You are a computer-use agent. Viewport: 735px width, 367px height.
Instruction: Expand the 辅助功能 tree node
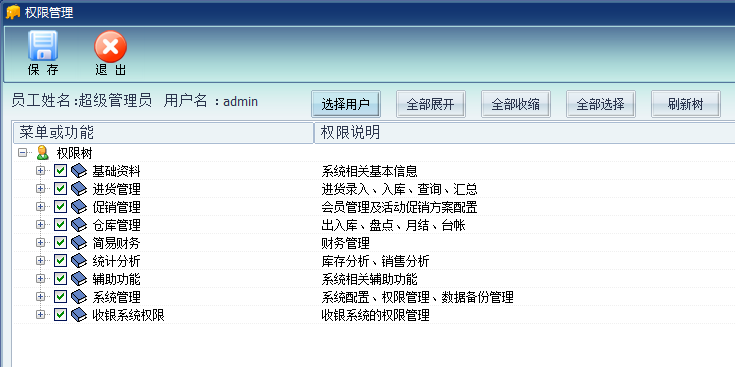click(40, 278)
